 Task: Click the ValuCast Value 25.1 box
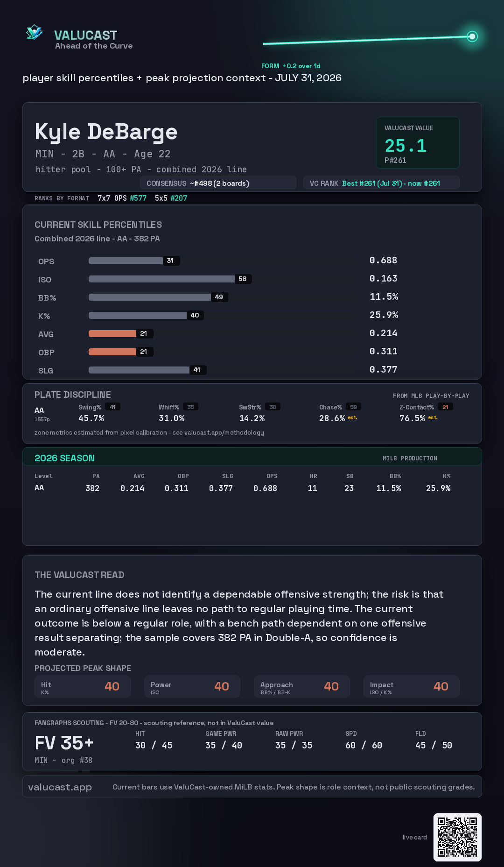[418, 142]
